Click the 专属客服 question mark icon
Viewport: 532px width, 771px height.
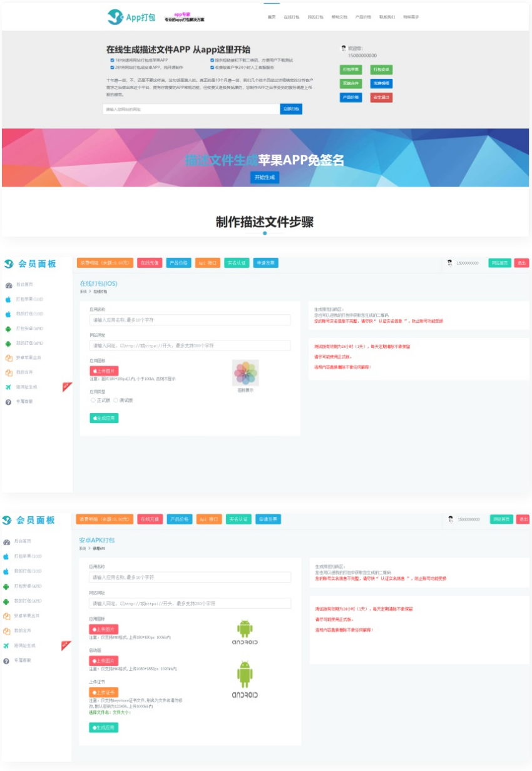click(9, 401)
